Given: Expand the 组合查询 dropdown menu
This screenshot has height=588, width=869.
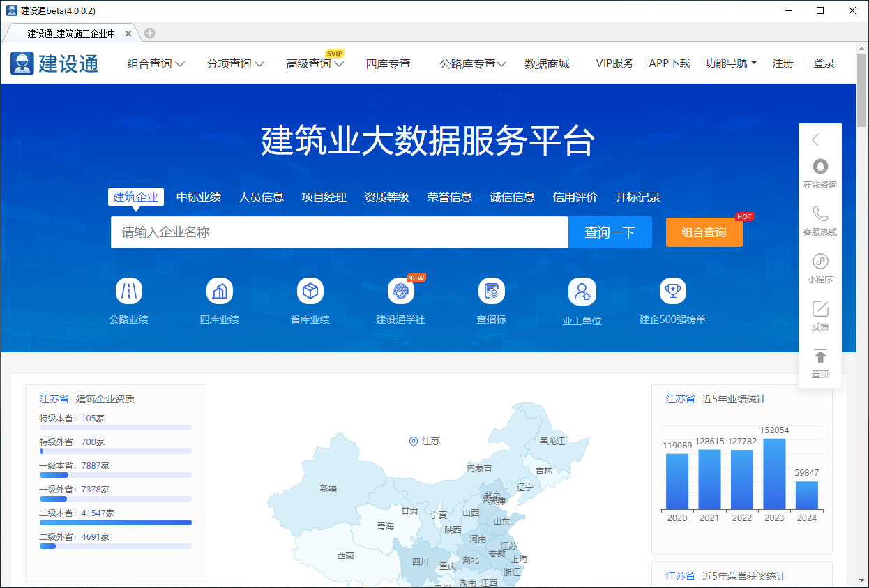Looking at the screenshot, I should tap(156, 63).
